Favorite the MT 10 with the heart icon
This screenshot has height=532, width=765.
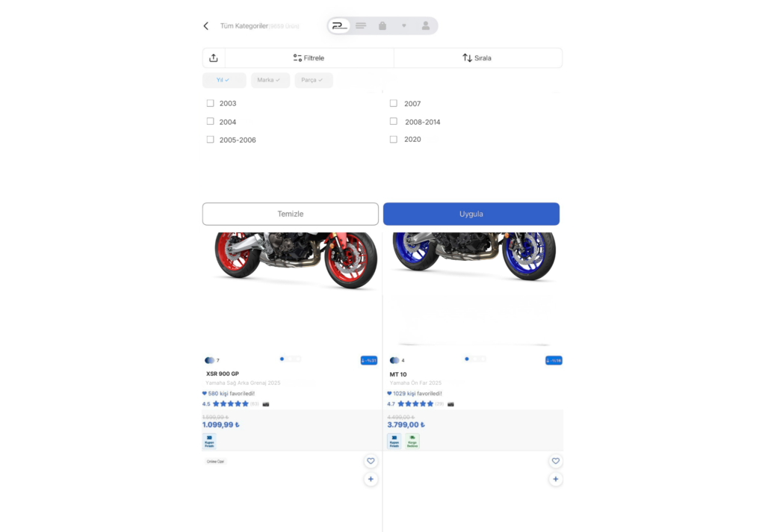tap(556, 461)
